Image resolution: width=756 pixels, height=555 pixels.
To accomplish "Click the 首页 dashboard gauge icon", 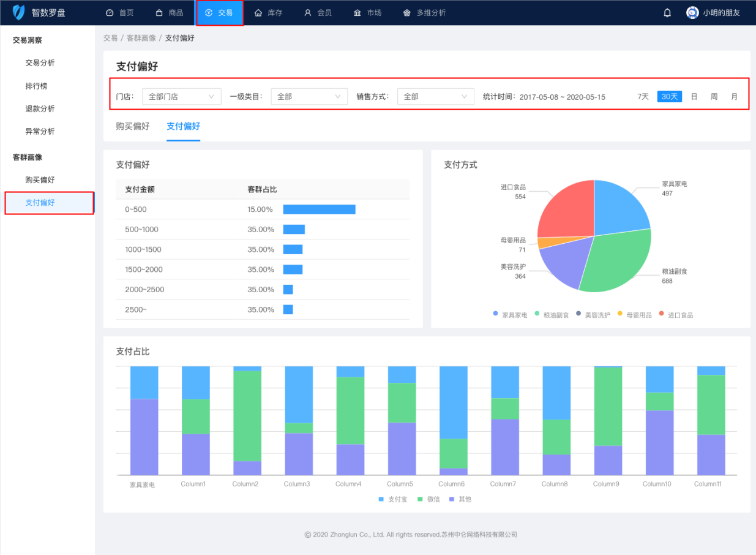I will pyautogui.click(x=110, y=13).
